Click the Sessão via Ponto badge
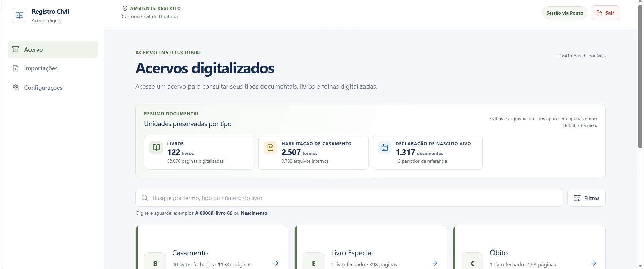Viewport: 644px width, 269px height. click(564, 13)
